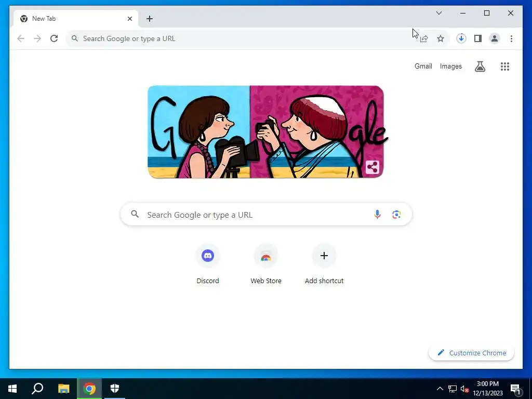Show hidden system tray icons
Image resolution: width=532 pixels, height=399 pixels.
coord(440,389)
